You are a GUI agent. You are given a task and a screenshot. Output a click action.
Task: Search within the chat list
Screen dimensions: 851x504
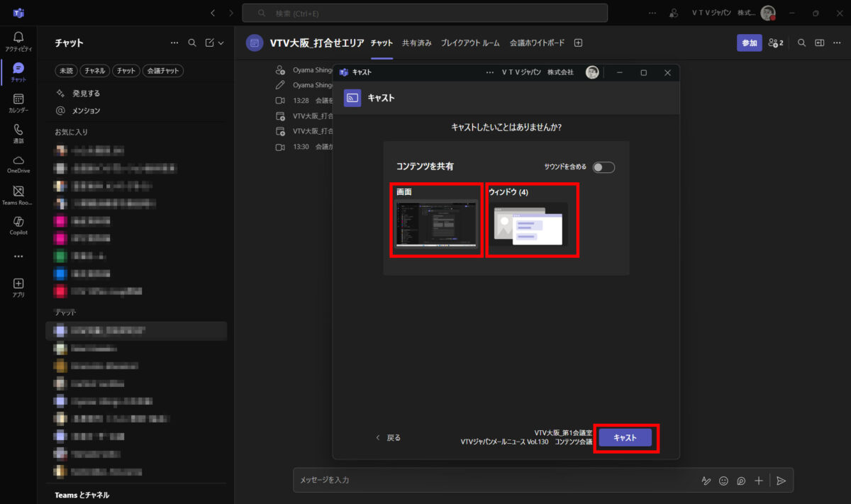tap(192, 43)
